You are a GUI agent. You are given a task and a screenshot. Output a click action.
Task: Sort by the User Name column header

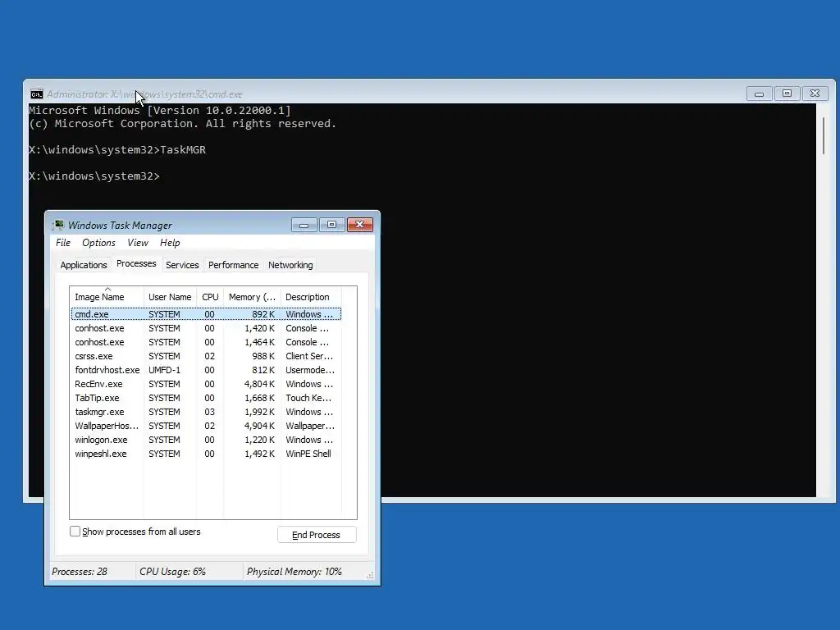click(170, 297)
